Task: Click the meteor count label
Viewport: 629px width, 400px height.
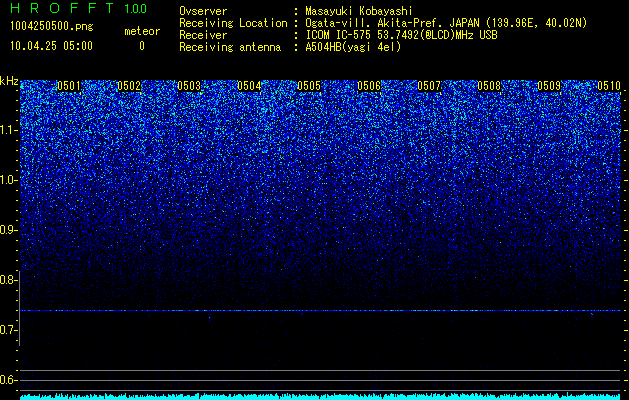Action: (142, 31)
